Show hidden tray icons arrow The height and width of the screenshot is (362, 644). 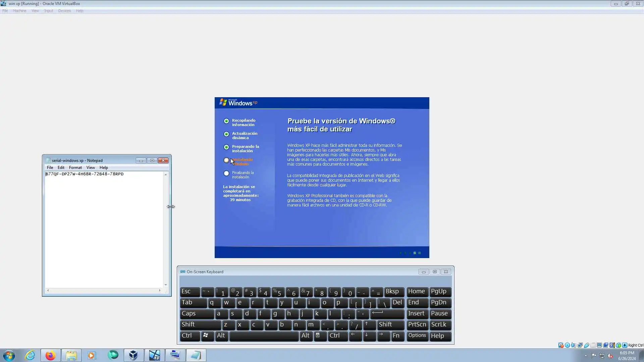click(x=586, y=356)
